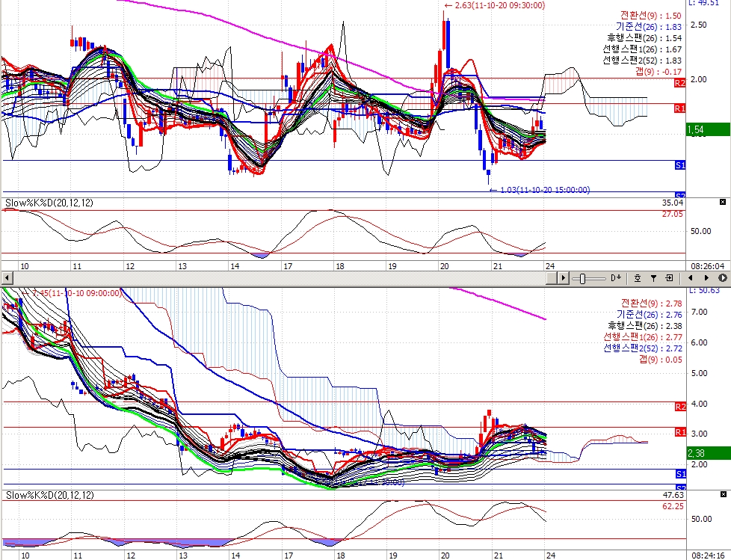Click the arrow-into-box import icon
The width and height of the screenshot is (731, 560).
pos(670,278)
